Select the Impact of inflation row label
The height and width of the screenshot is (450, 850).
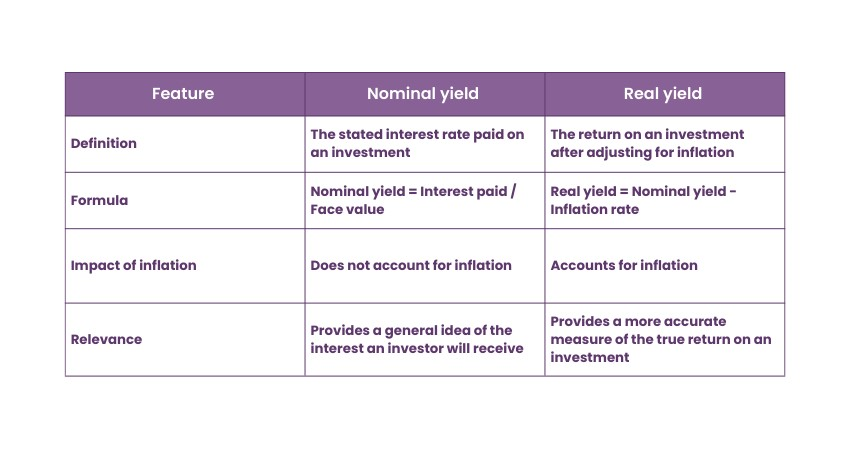coord(133,265)
